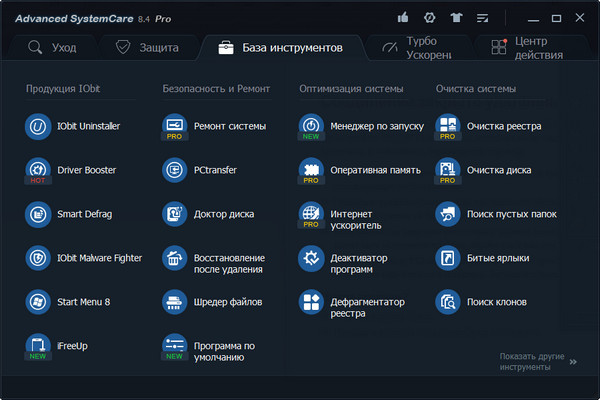
Task: Click the IObit Malware Fighter icon
Action: pyautogui.click(x=38, y=258)
